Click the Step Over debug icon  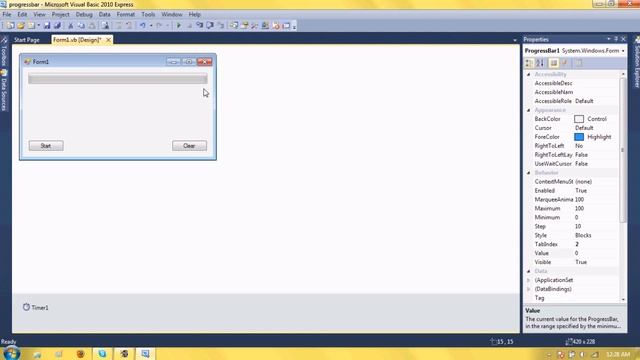(210, 26)
